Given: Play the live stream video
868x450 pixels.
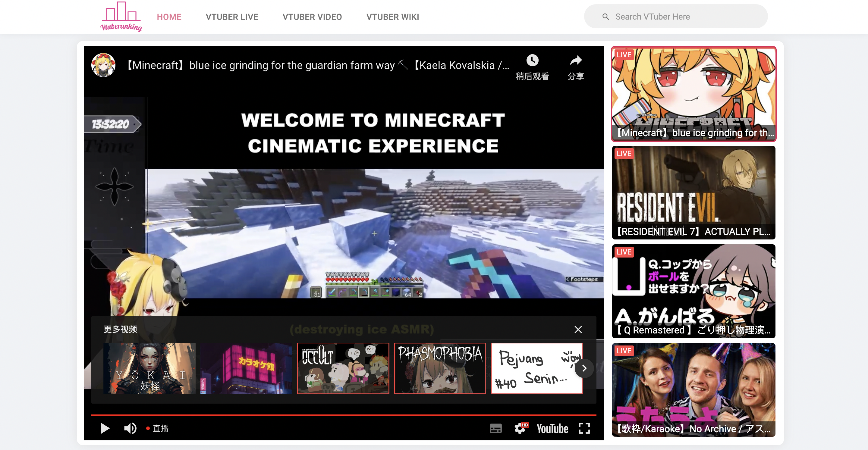Looking at the screenshot, I should pos(105,428).
